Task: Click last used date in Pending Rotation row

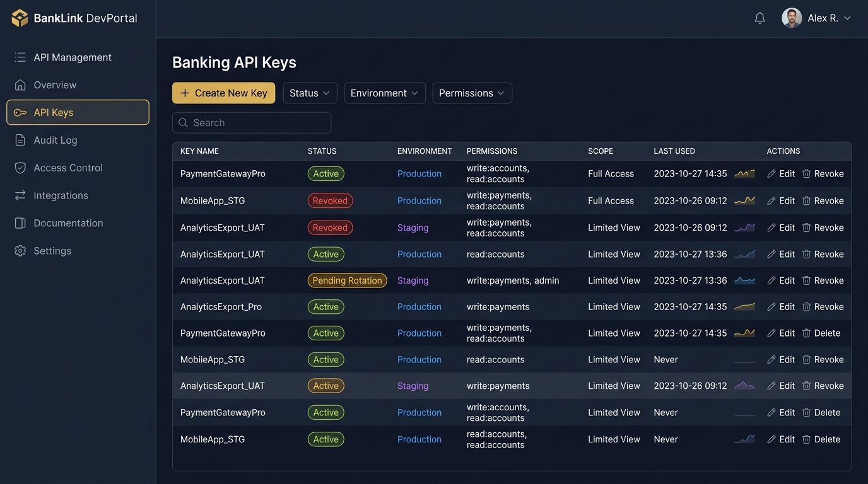Action: pyautogui.click(x=690, y=280)
